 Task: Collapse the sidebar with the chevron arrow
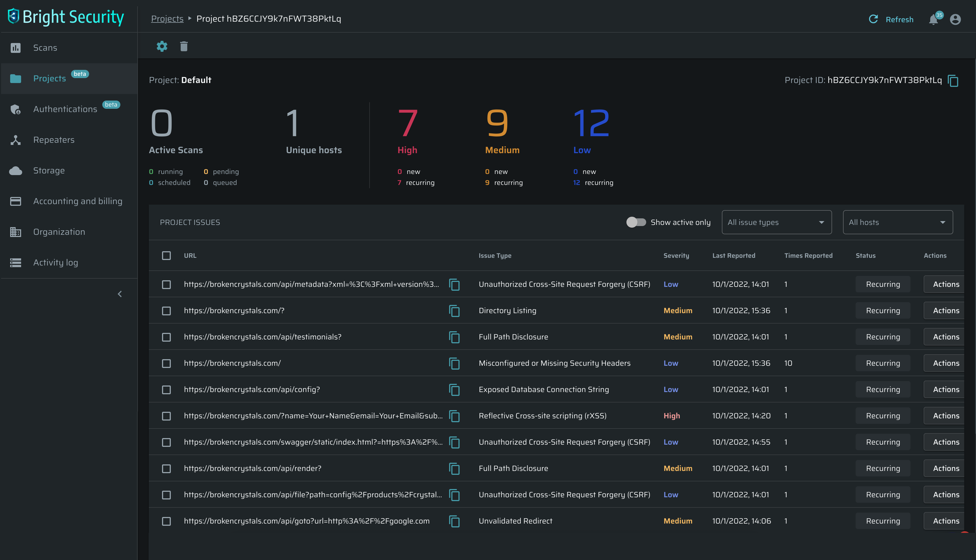(x=120, y=294)
